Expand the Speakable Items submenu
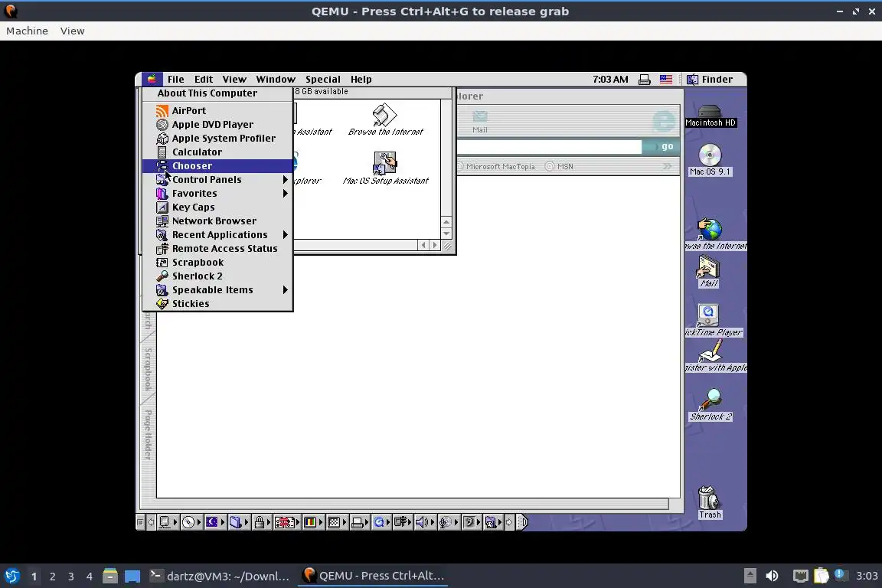 tap(217, 289)
